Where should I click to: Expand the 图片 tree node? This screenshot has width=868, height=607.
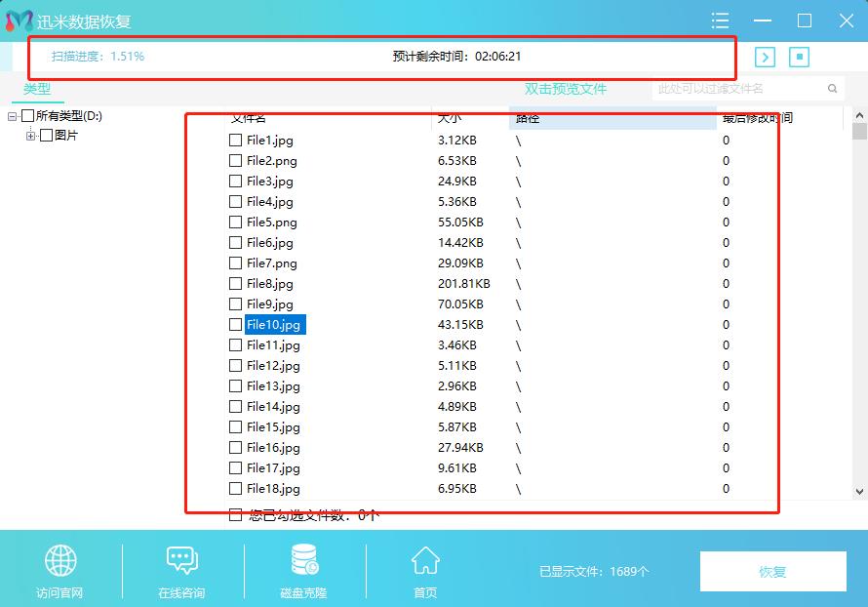click(31, 136)
